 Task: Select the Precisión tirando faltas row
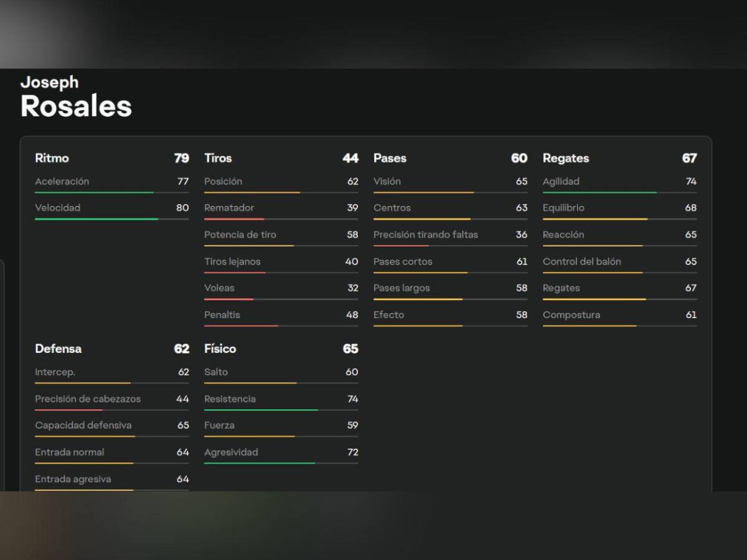click(450, 235)
